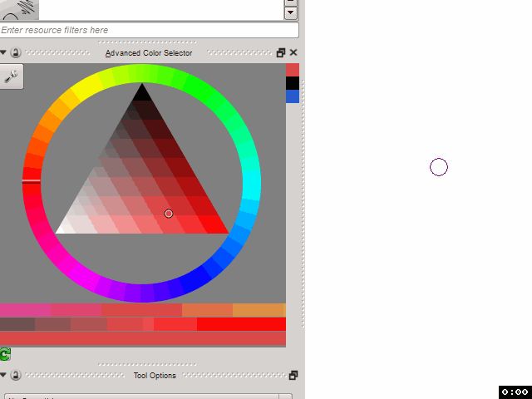Float the Advanced Color Selector docker

pyautogui.click(x=281, y=52)
